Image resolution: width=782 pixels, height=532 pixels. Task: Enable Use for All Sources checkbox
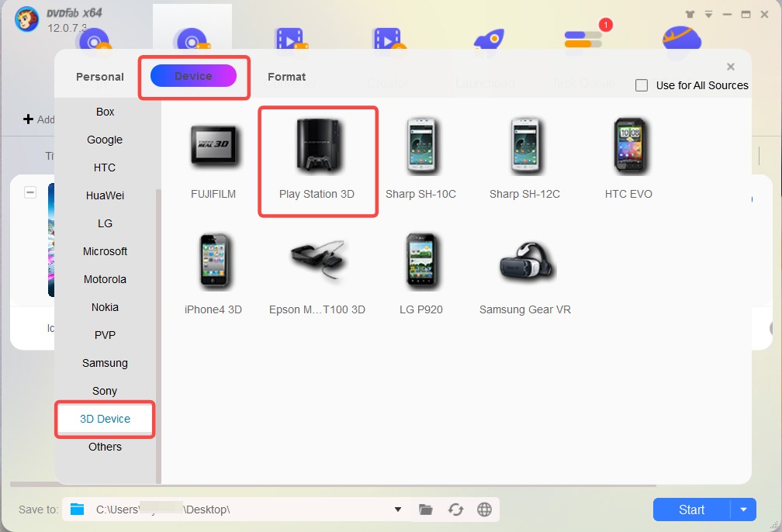[642, 85]
